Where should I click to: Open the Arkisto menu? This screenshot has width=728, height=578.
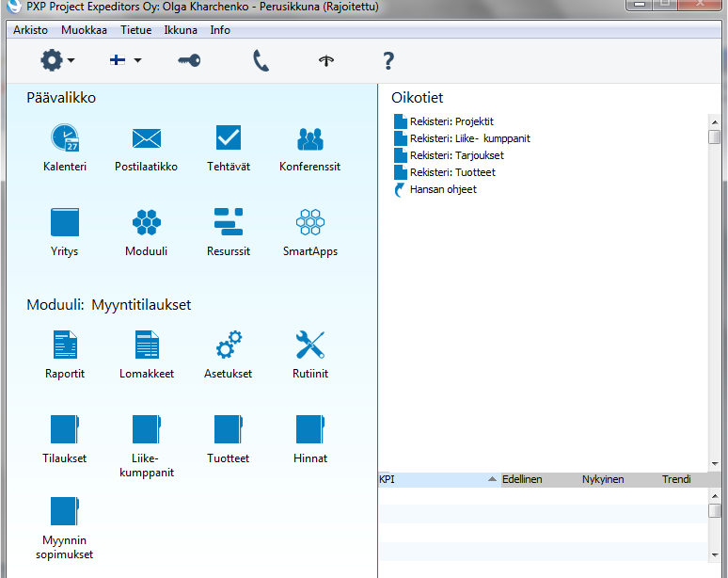click(30, 30)
